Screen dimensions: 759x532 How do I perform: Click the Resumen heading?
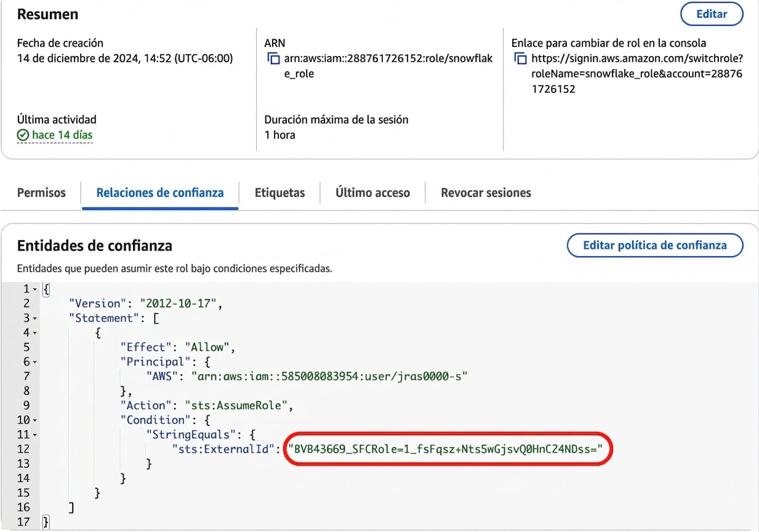(x=47, y=14)
